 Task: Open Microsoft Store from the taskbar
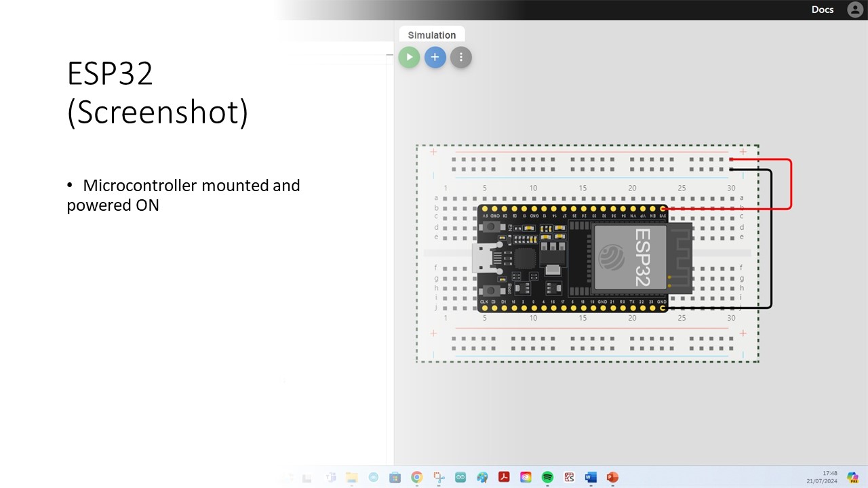[x=395, y=477]
